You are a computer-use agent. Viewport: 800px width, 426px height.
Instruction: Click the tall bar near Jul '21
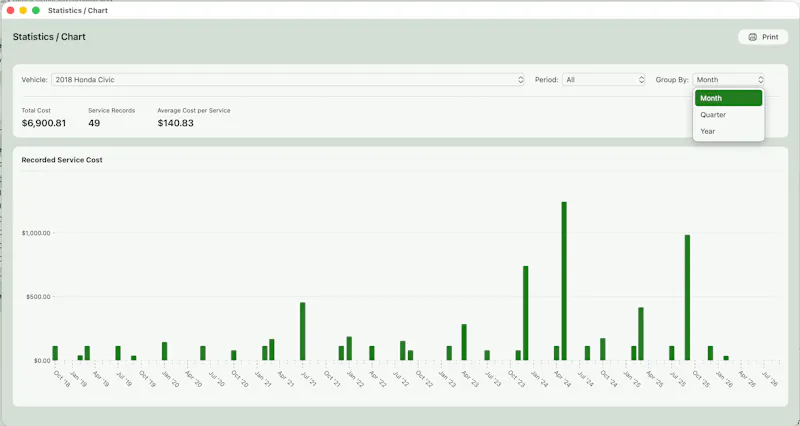(x=303, y=331)
